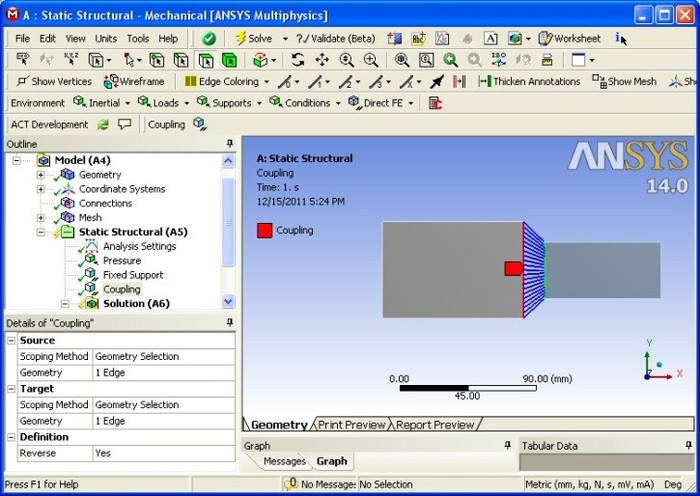Click the XYZ coordinates icon
700x496 pixels.
coord(71,60)
